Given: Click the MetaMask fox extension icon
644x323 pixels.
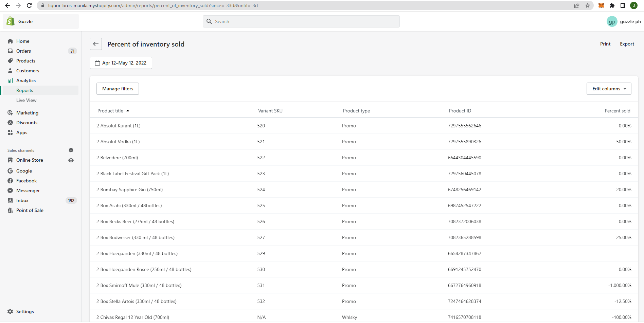Looking at the screenshot, I should coord(601,5).
